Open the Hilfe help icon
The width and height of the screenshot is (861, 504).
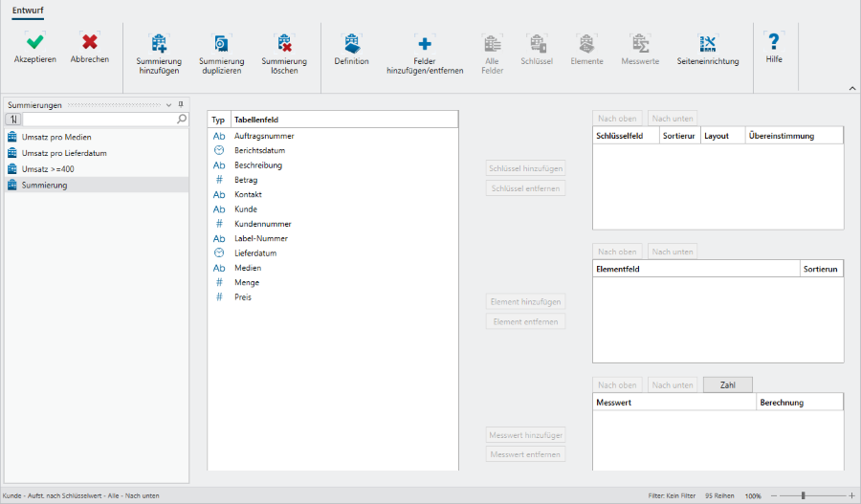pyautogui.click(x=774, y=43)
